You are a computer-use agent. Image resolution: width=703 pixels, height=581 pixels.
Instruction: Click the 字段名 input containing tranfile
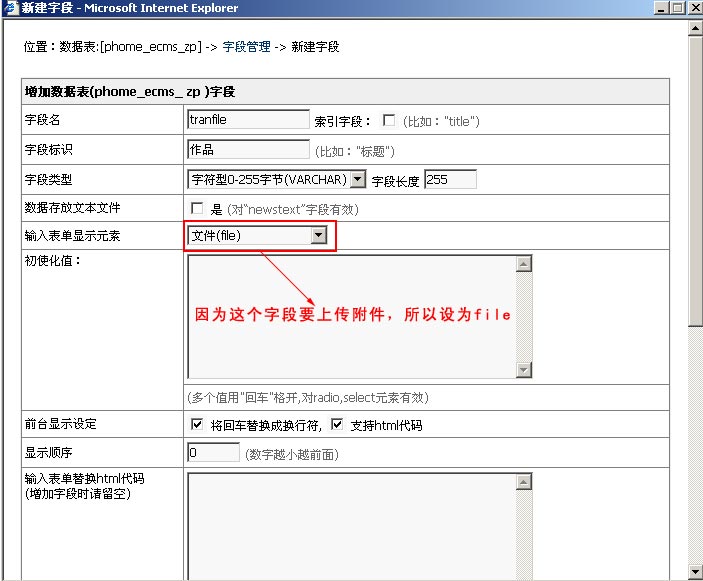(248, 120)
